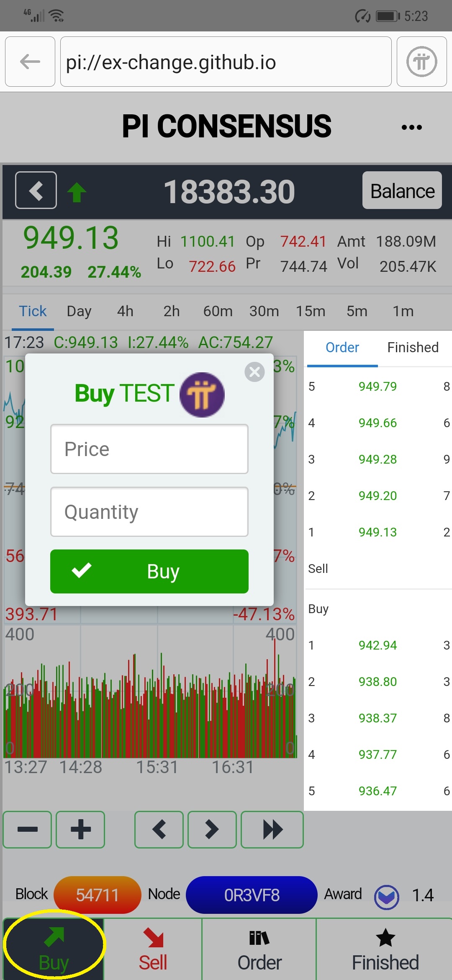Click the chart zoom in plus button
Viewport: 452px width, 980px height.
(80, 829)
